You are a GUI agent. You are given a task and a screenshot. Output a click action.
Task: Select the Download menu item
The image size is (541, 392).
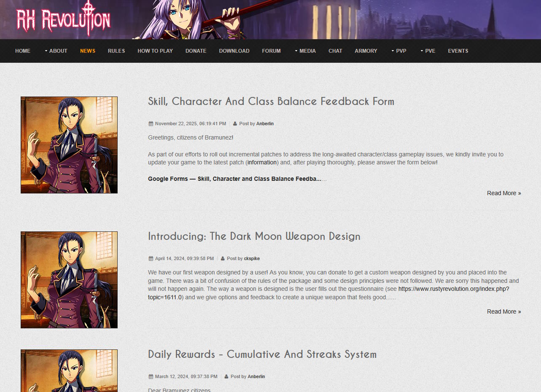coord(234,51)
